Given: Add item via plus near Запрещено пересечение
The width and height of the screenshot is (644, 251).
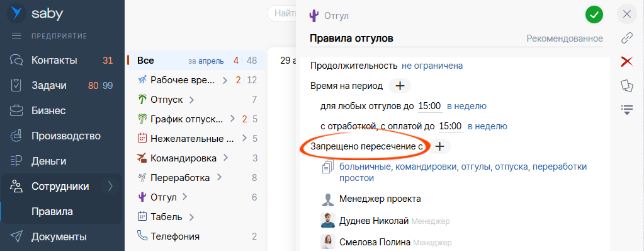Looking at the screenshot, I should click(439, 146).
